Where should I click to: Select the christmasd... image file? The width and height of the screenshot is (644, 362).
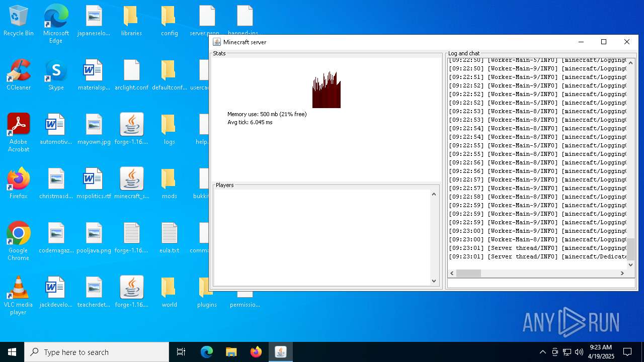pos(56,184)
